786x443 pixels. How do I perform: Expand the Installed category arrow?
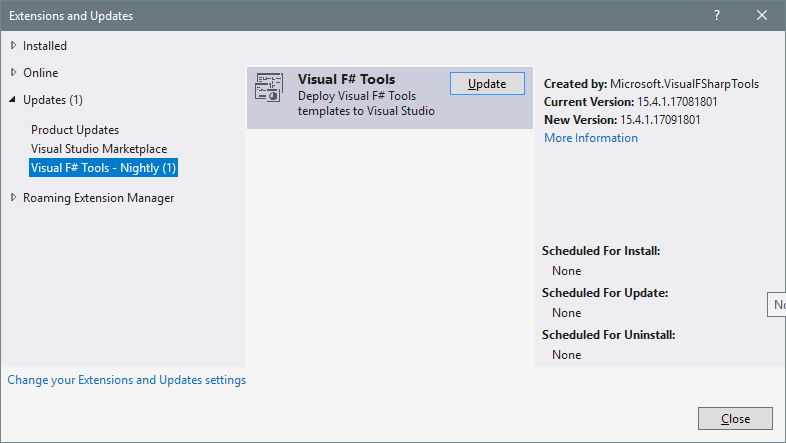(x=14, y=46)
